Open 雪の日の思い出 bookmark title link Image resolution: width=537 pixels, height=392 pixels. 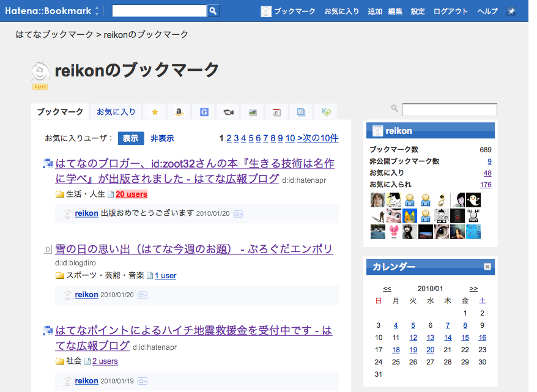coord(194,249)
